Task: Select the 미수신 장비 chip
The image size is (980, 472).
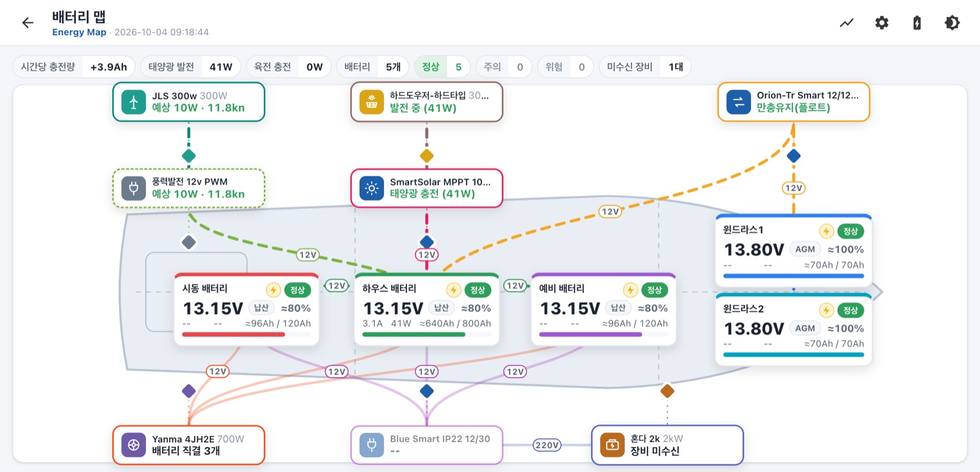Action: coord(645,67)
